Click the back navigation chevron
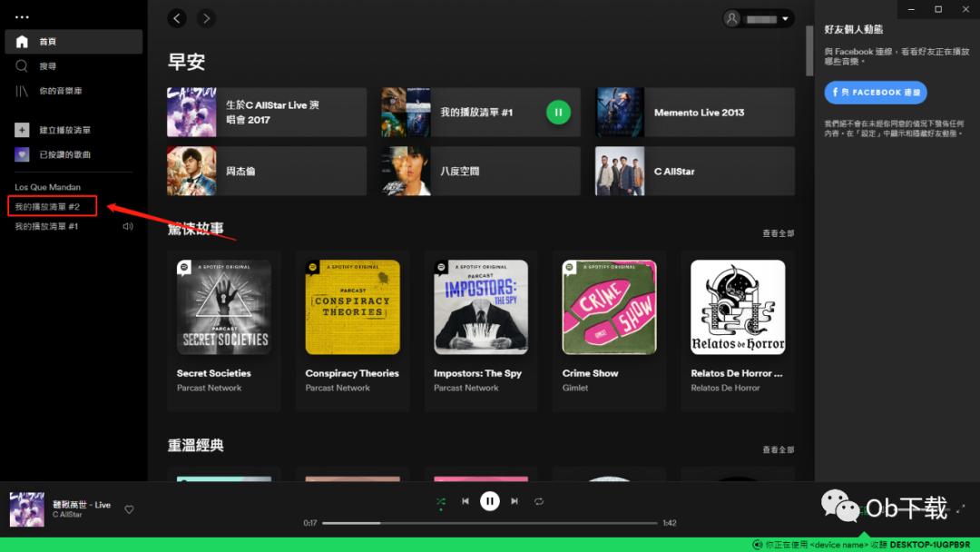980x552 pixels. point(177,17)
